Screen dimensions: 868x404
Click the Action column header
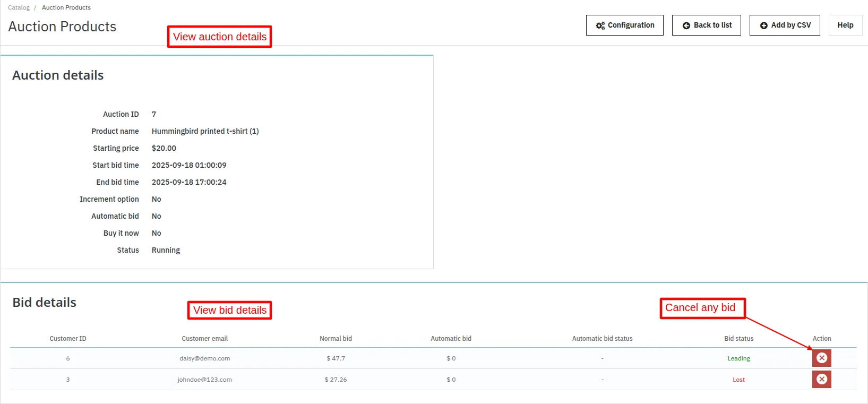[x=822, y=339]
